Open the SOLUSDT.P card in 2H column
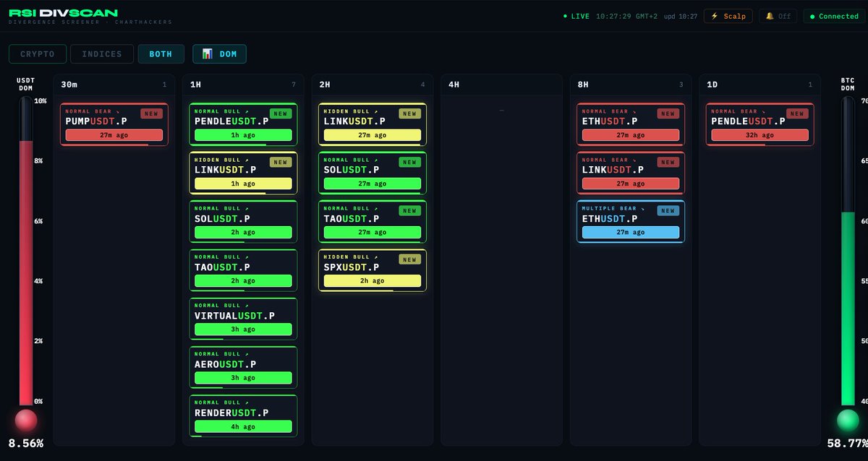Viewport: 868px width, 461px height. pos(373,173)
